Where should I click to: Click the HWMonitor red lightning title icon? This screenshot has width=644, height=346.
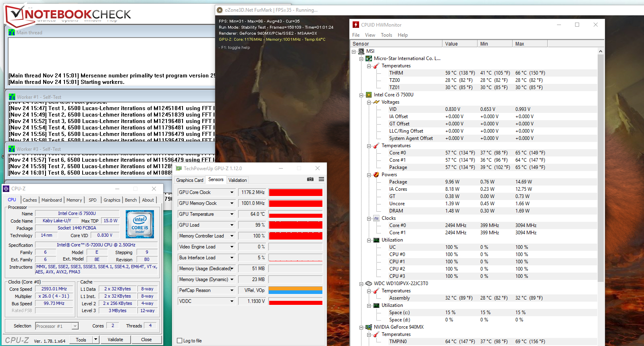tap(356, 25)
